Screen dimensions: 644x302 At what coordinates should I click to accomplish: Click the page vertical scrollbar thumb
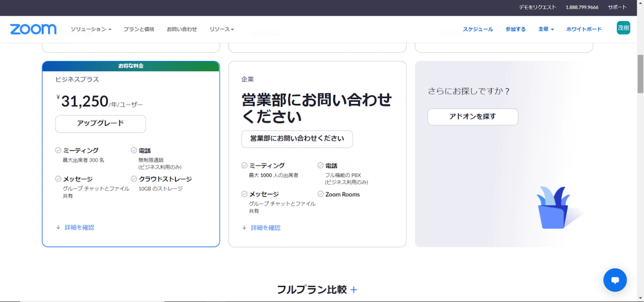coord(640,74)
